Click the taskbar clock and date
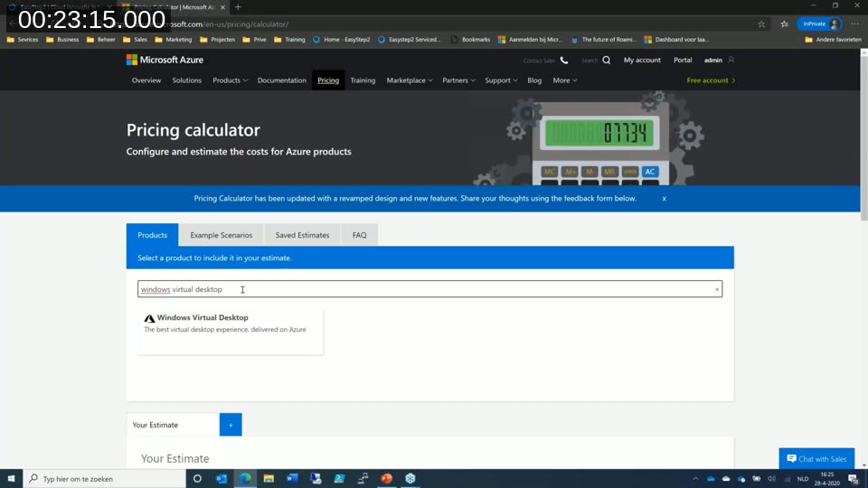Image resolution: width=868 pixels, height=488 pixels. (x=827, y=479)
